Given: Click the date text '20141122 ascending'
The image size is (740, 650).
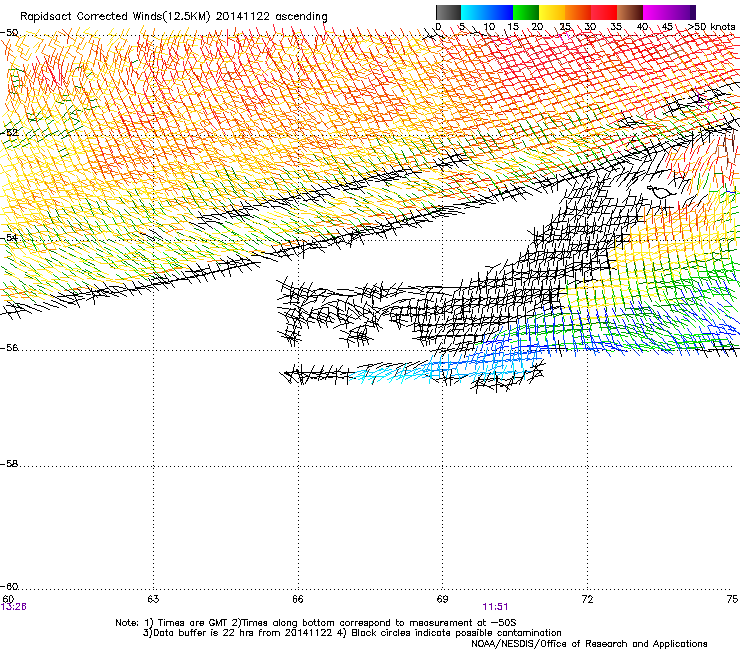Looking at the screenshot, I should tap(271, 17).
